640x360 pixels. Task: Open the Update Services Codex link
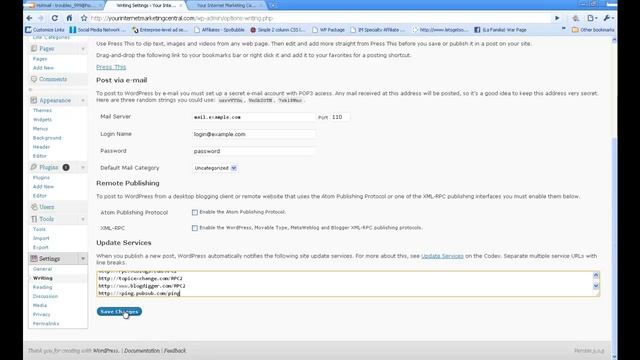pyautogui.click(x=442, y=256)
